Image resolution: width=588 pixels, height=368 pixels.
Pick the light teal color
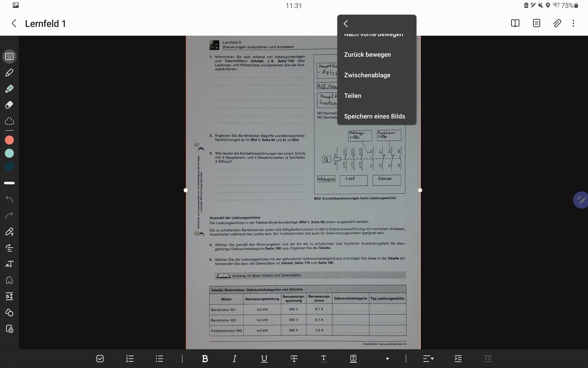(x=9, y=153)
